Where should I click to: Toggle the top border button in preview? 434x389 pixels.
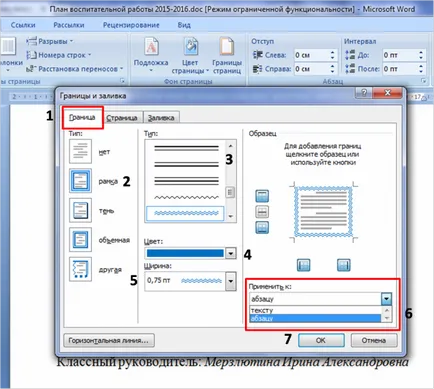(x=262, y=196)
